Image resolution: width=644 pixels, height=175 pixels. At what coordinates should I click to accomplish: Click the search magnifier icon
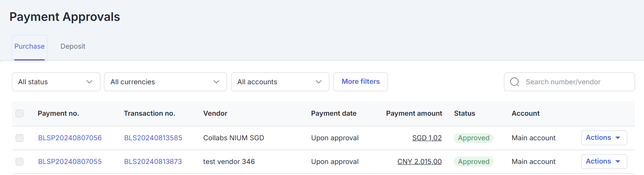tap(515, 82)
